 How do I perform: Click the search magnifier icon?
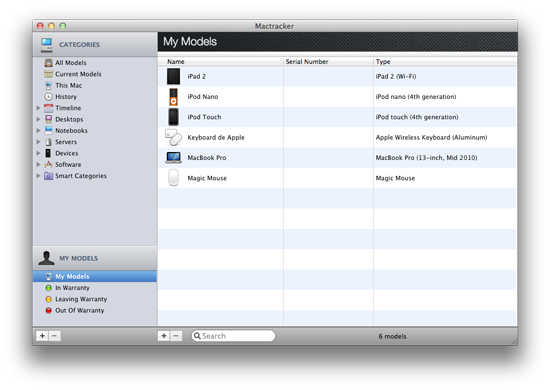point(197,336)
